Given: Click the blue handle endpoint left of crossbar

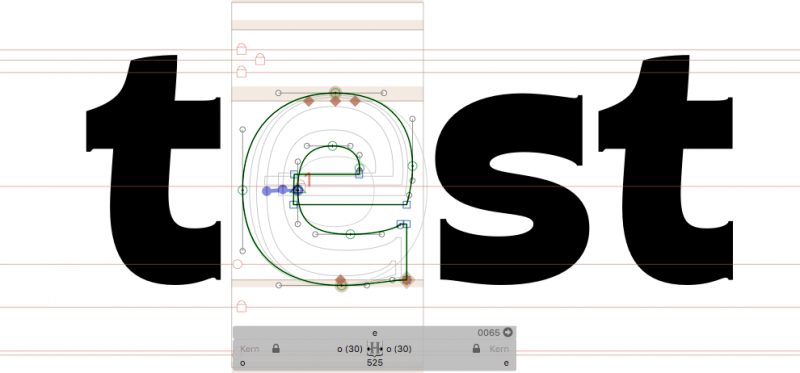Looking at the screenshot, I should click(x=266, y=191).
